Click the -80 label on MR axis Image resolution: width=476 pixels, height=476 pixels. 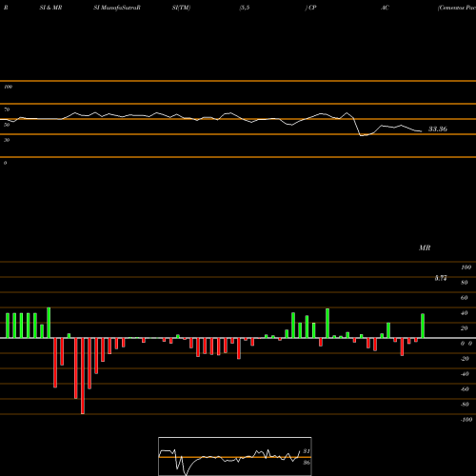(x=465, y=405)
